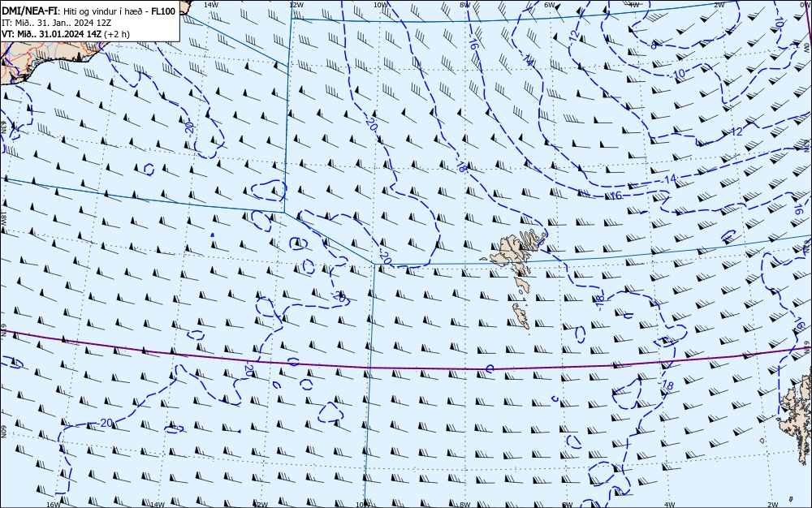The height and width of the screenshot is (508, 812).
Task: Select the "IT: Mið.. 31. Jan.. 2024 12Z" line
Action: [57, 23]
